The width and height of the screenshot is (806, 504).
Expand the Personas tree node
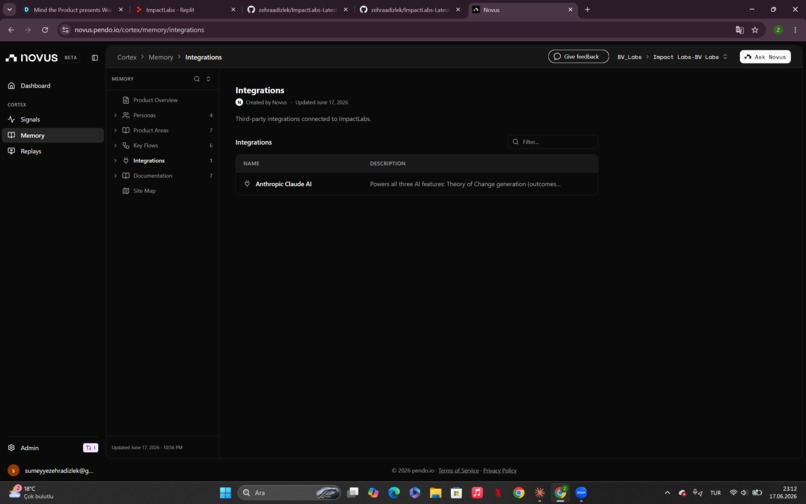point(115,115)
